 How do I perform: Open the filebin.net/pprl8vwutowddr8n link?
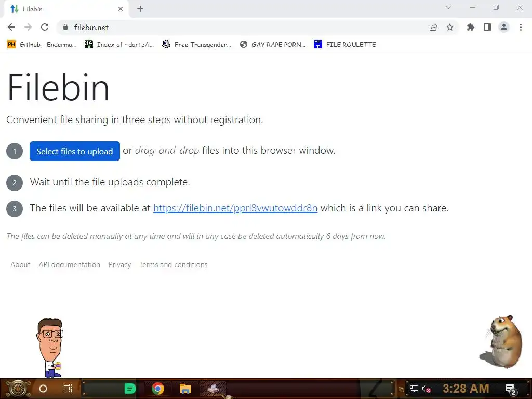tap(235, 208)
